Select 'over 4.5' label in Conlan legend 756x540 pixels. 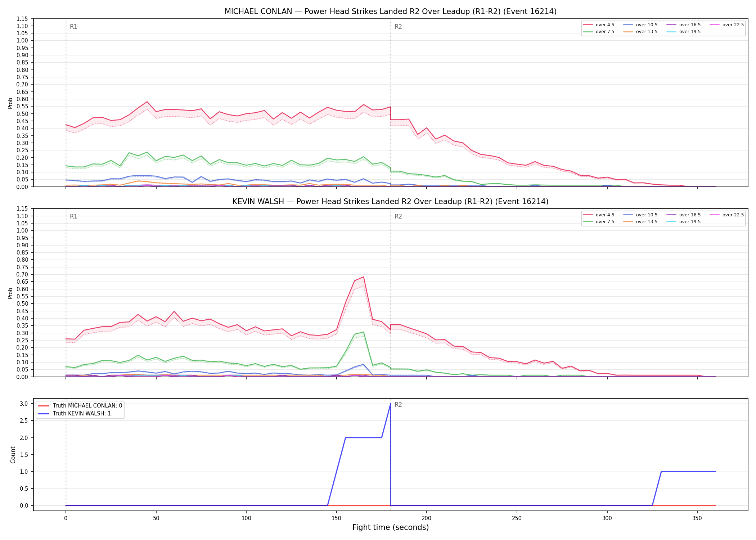click(605, 25)
